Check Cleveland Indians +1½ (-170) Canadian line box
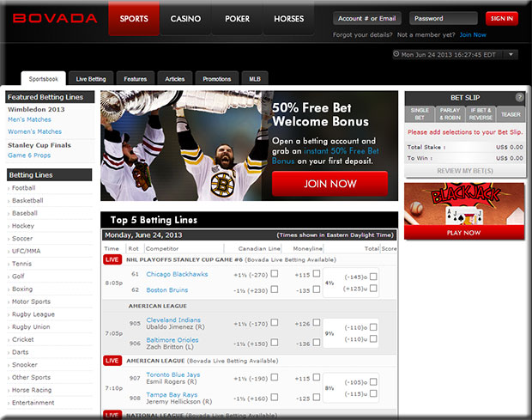 pos(275,323)
